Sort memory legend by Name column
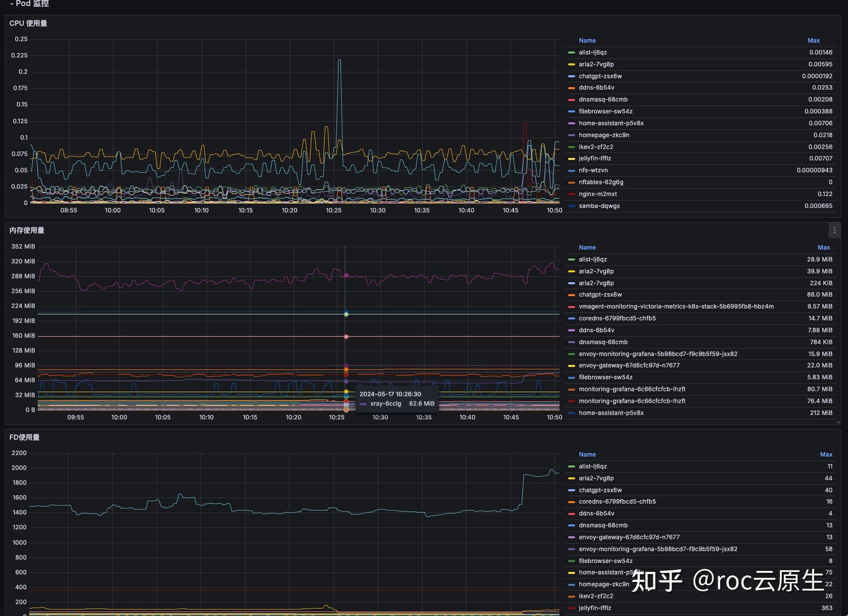848x616 pixels. click(587, 248)
